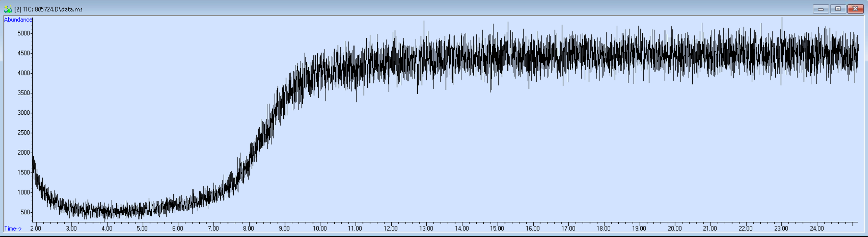Click the TIC window app icon
The height and width of the screenshot is (237, 868).
tap(8, 9)
